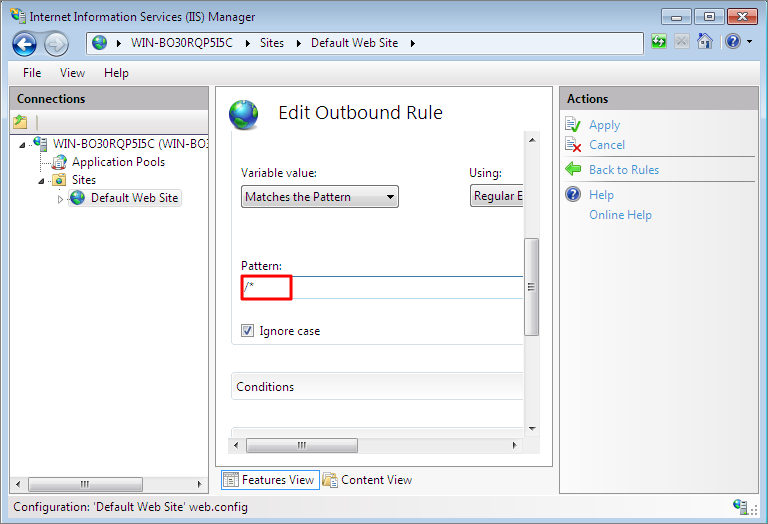Click the Cancel icon in Actions pane
The image size is (768, 524).
point(573,144)
